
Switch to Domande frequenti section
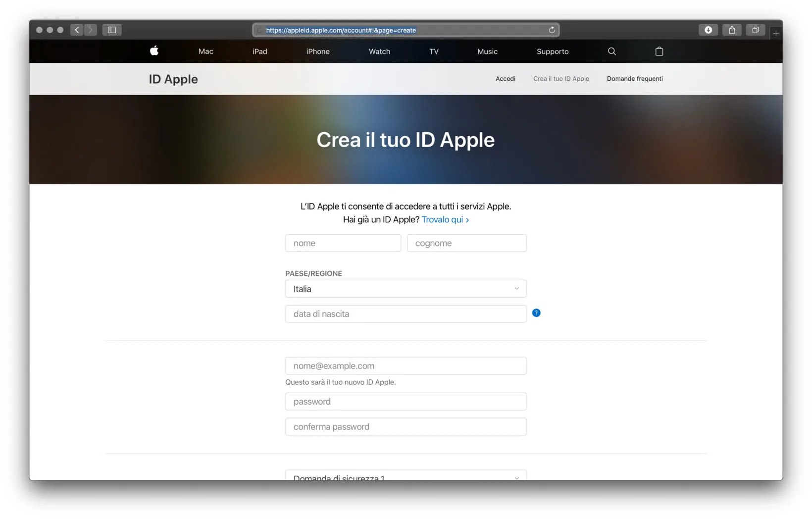pyautogui.click(x=635, y=78)
